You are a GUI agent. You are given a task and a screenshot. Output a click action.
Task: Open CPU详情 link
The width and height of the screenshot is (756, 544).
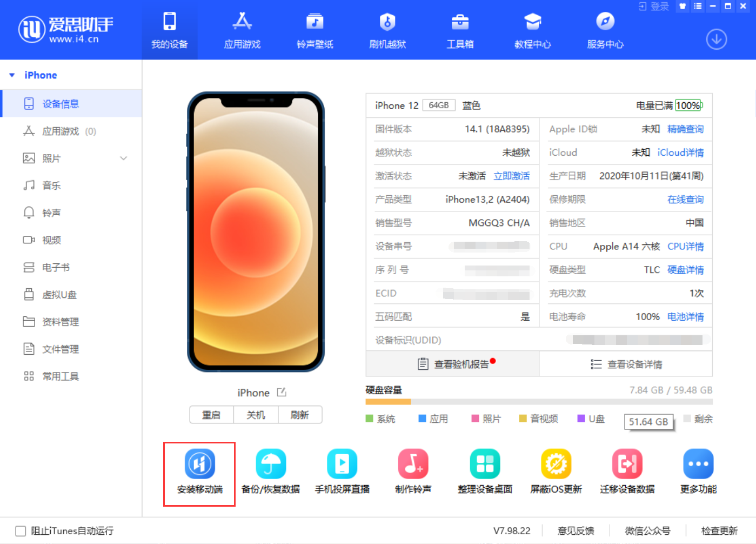[x=685, y=247]
